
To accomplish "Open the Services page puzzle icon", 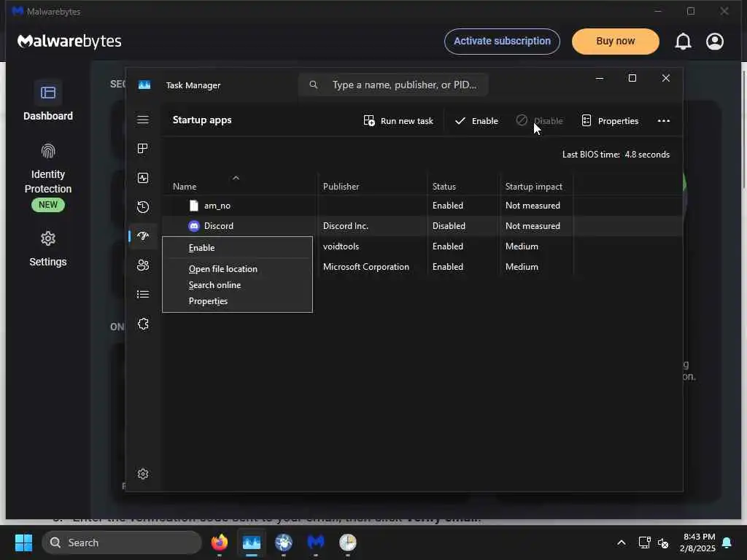I will click(143, 324).
